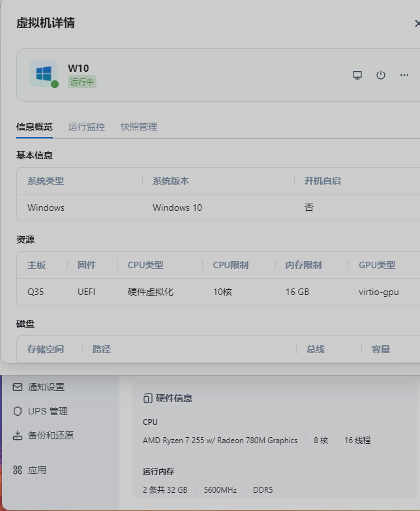The height and width of the screenshot is (511, 420).
Task: Click the 16 线程 thread count text
Action: tap(357, 441)
